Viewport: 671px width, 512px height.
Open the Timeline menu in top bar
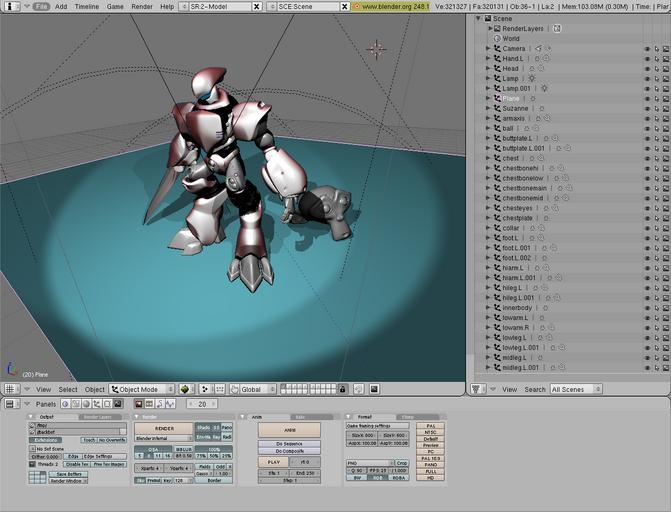pyautogui.click(x=87, y=6)
